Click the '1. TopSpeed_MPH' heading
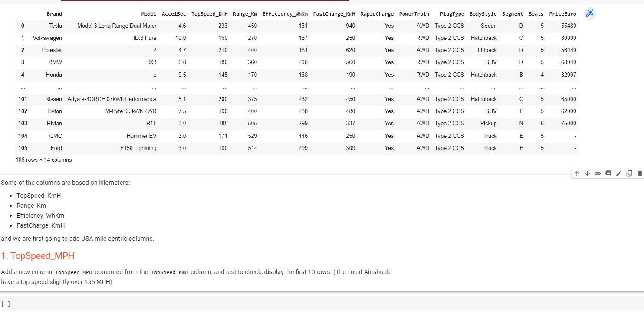 pyautogui.click(x=38, y=256)
